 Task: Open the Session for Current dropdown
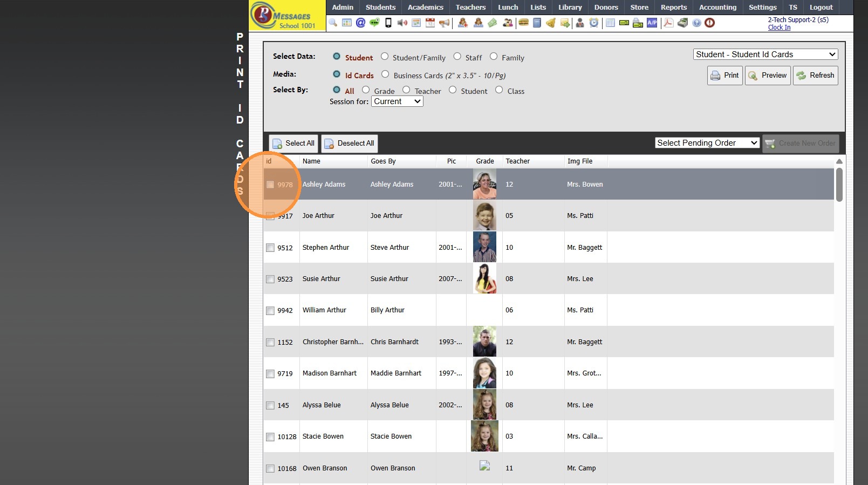tap(397, 101)
